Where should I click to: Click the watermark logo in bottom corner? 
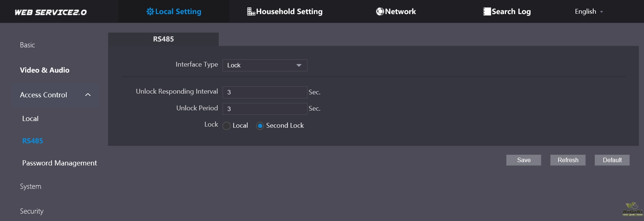(x=632, y=209)
